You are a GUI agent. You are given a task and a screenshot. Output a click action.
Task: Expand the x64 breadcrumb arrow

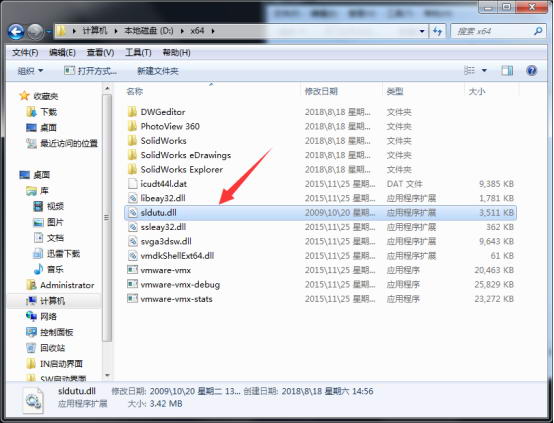click(x=213, y=31)
